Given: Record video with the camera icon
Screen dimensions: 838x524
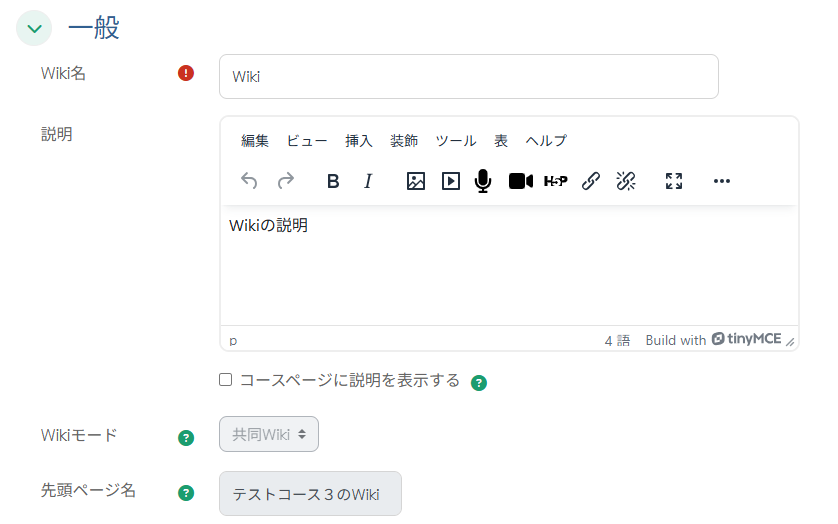Looking at the screenshot, I should pos(521,181).
